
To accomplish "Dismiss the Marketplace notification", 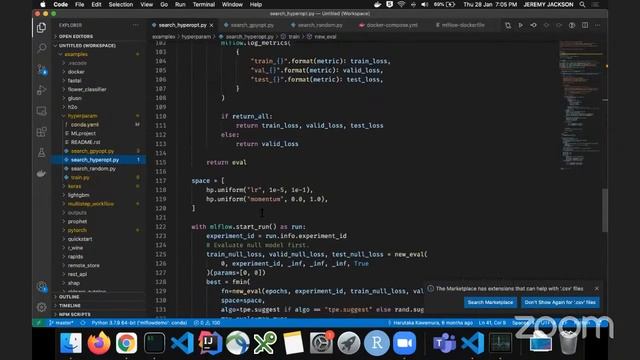I will point(597,289).
